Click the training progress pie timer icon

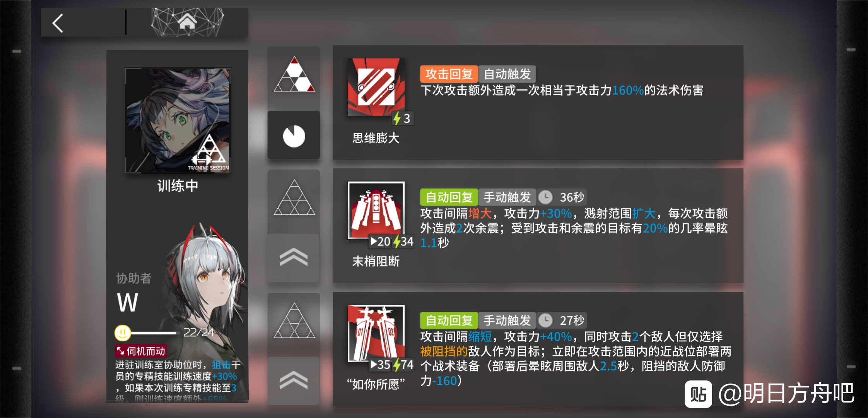coord(294,136)
